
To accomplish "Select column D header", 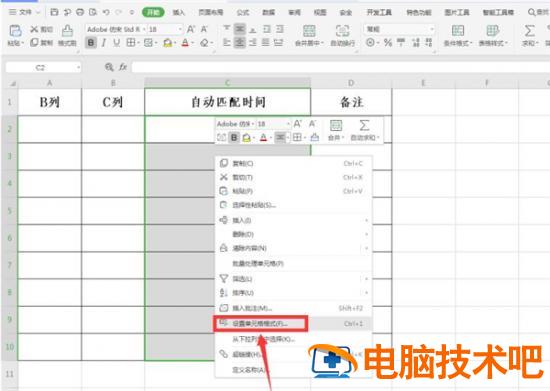I will point(351,83).
